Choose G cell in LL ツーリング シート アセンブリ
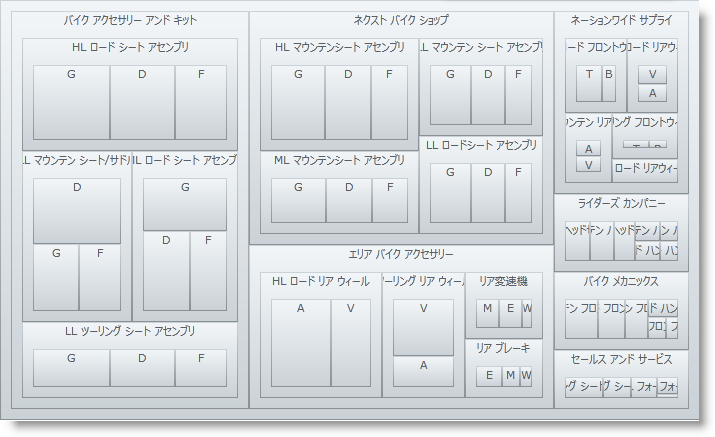 (71, 368)
